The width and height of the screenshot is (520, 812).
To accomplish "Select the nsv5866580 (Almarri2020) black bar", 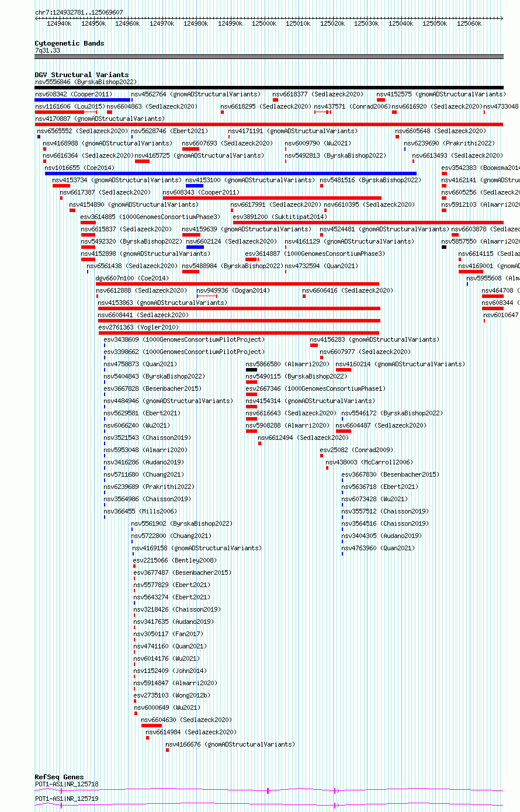I will pos(251,370).
